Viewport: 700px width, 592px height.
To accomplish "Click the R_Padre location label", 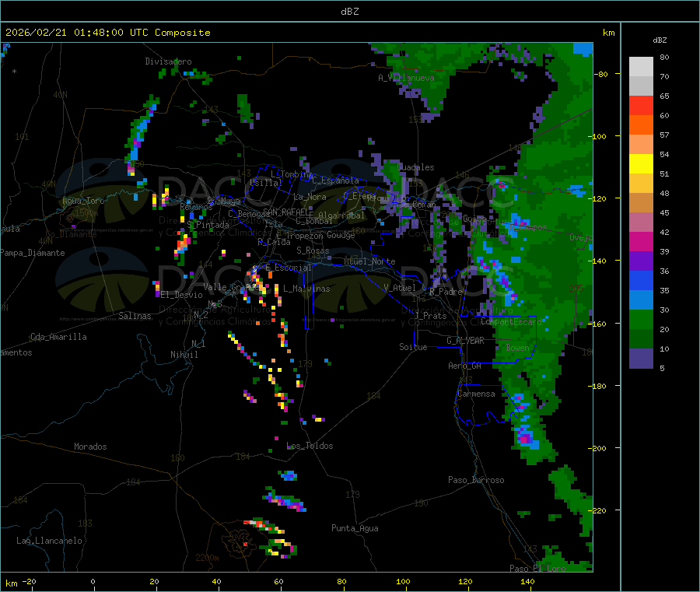I will tap(446, 292).
